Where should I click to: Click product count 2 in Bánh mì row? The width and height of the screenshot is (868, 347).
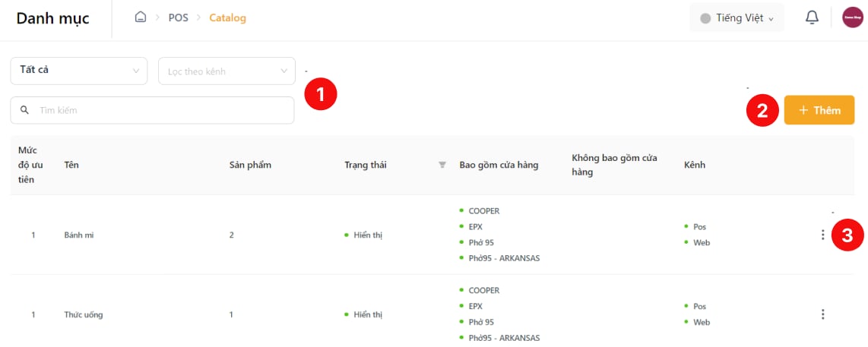tap(231, 235)
